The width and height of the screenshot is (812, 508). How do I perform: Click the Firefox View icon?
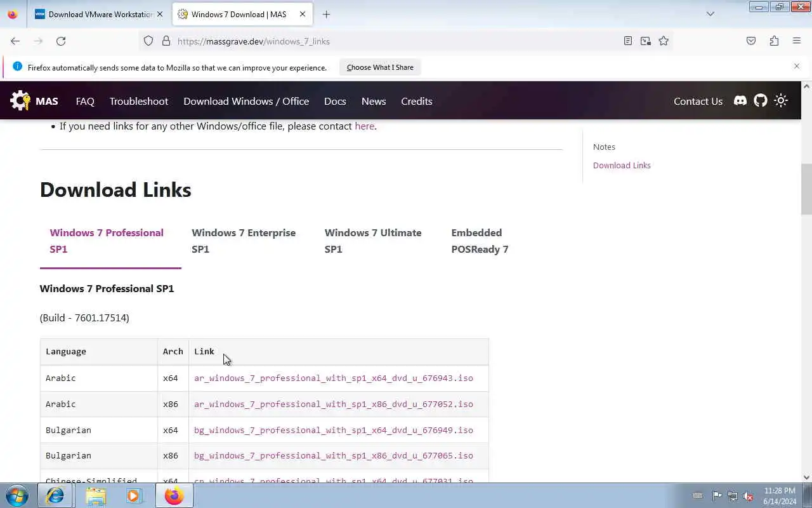point(13,14)
